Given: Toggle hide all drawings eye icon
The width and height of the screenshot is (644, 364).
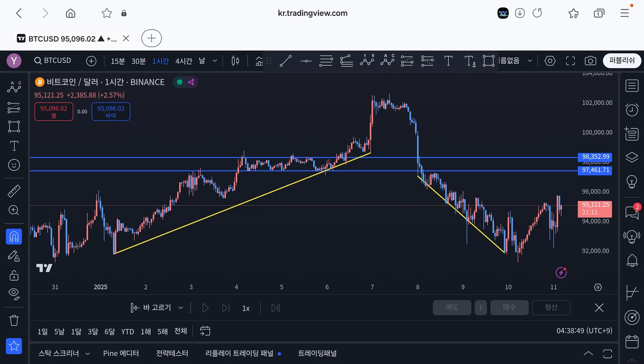Looking at the screenshot, I should [x=14, y=294].
